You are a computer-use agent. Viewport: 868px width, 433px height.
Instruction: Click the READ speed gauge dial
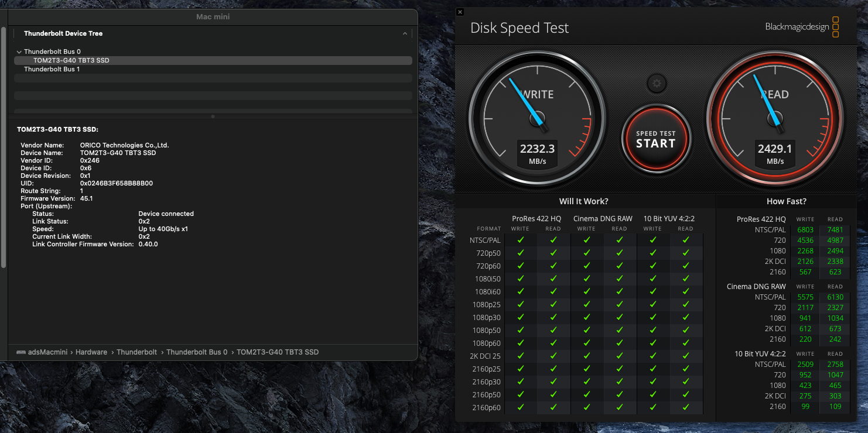775,112
